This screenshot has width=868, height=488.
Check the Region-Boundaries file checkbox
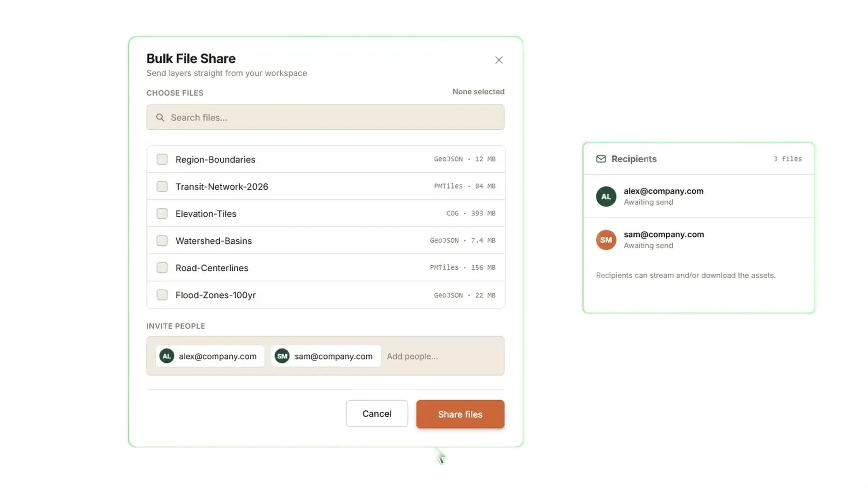tap(162, 159)
